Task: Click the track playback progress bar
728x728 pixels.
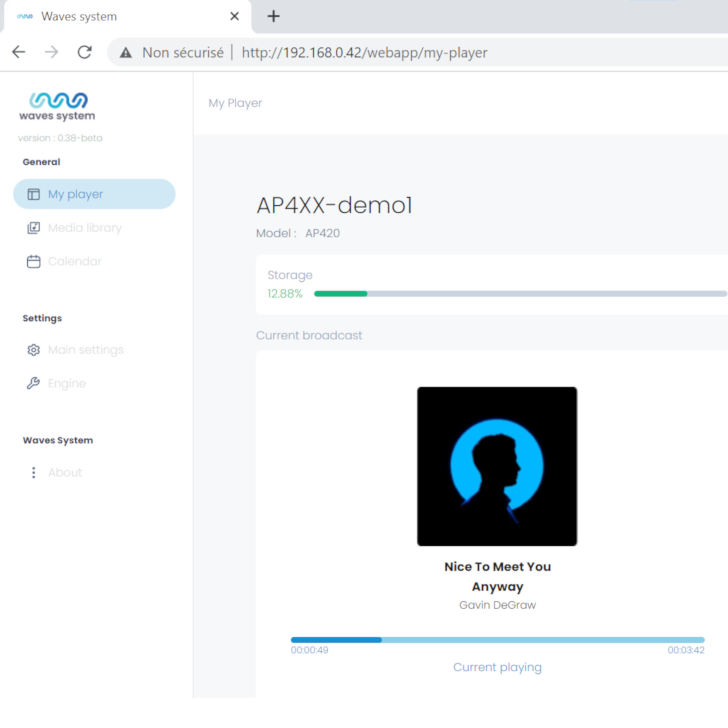Action: click(497, 640)
